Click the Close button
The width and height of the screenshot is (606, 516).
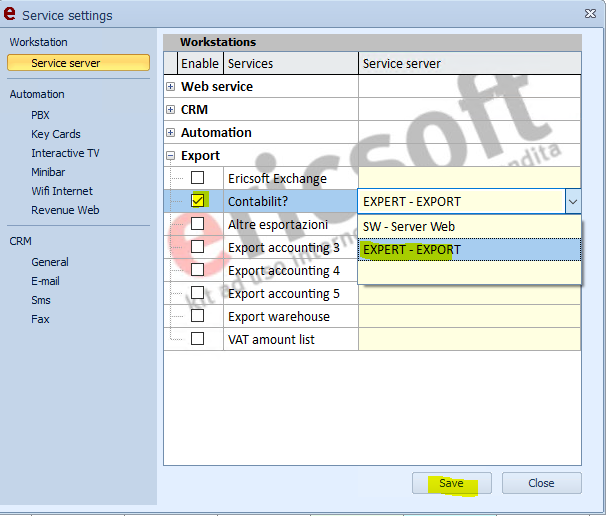click(x=541, y=483)
